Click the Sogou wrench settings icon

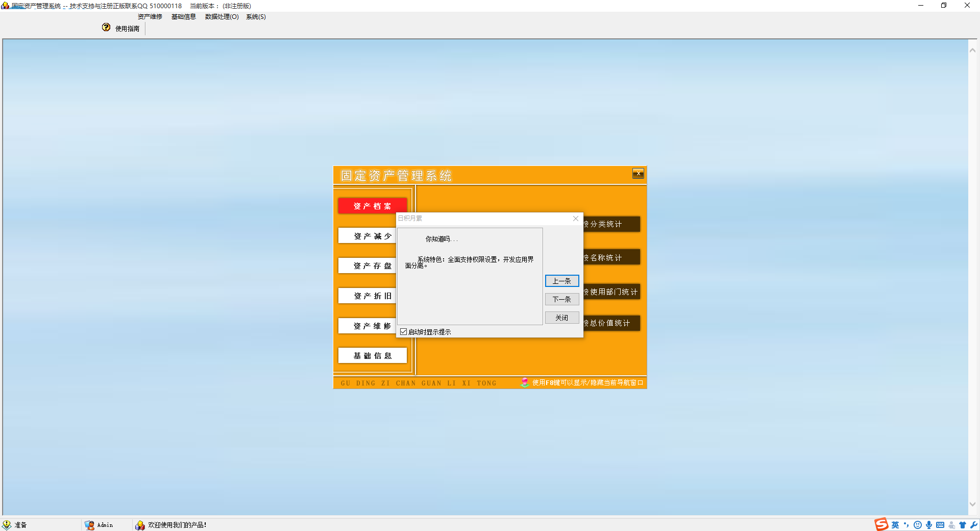tap(974, 525)
